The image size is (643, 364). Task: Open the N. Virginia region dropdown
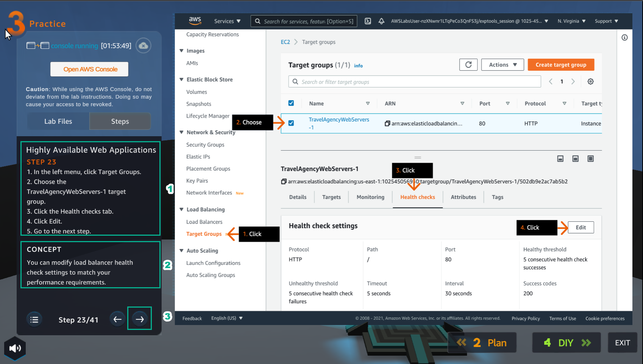[x=571, y=21]
